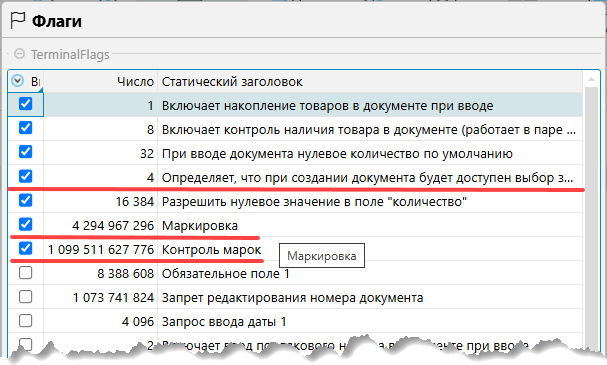The width and height of the screenshot is (607, 365).
Task: Click the flag icon beside Флаги title
Action: pyautogui.click(x=17, y=21)
